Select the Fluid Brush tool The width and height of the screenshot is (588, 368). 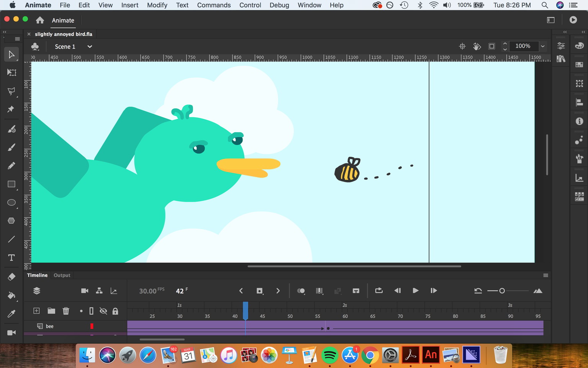click(x=11, y=129)
